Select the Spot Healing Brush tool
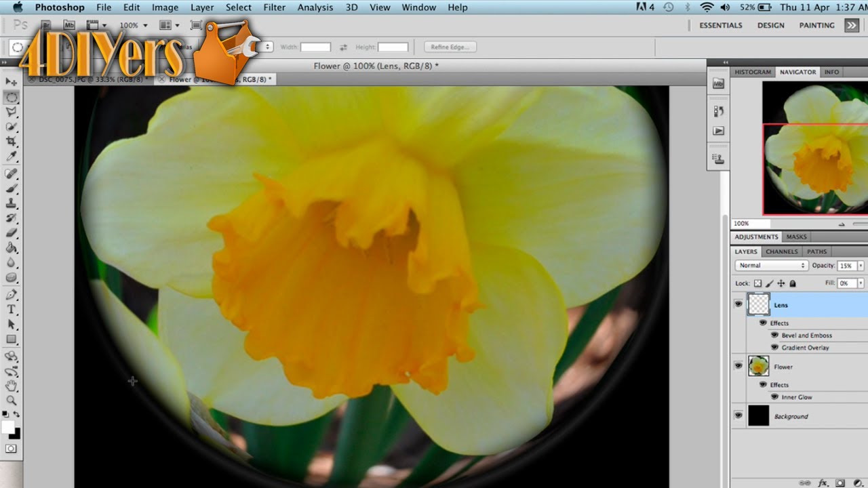868x488 pixels. [x=12, y=174]
